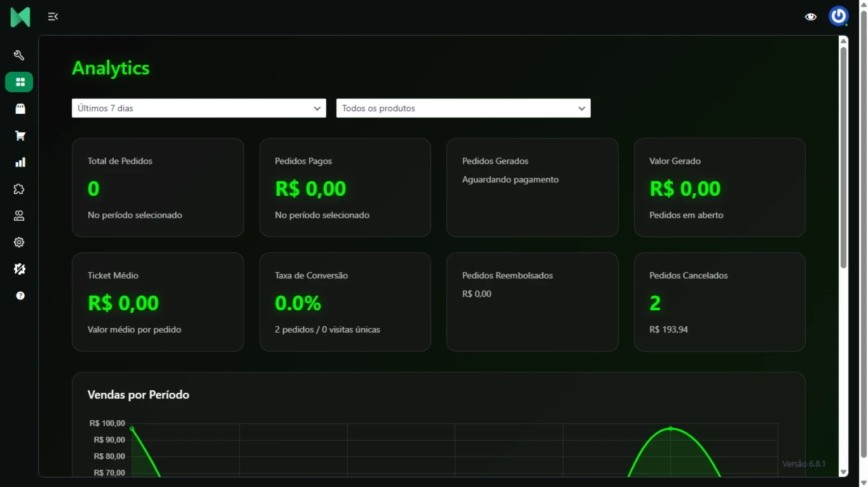Select the shopping cart orders icon
Viewport: 868px width, 487px height.
tap(19, 135)
